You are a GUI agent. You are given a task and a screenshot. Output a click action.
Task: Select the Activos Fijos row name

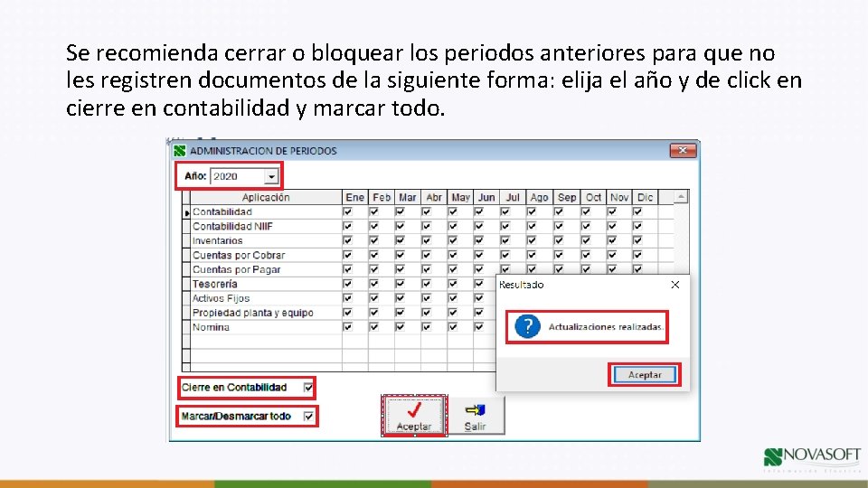pos(221,298)
